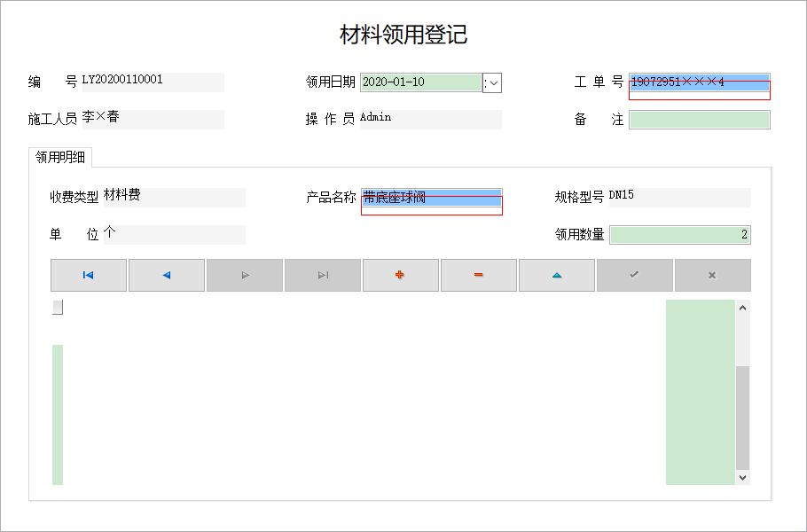Confirm changes with the checkmark icon
Image resolution: width=807 pixels, height=532 pixels.
tap(635, 275)
